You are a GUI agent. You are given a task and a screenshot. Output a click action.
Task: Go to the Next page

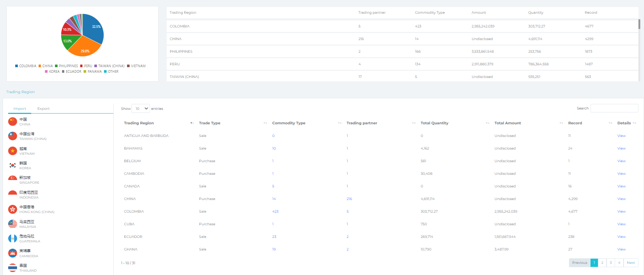point(631,263)
